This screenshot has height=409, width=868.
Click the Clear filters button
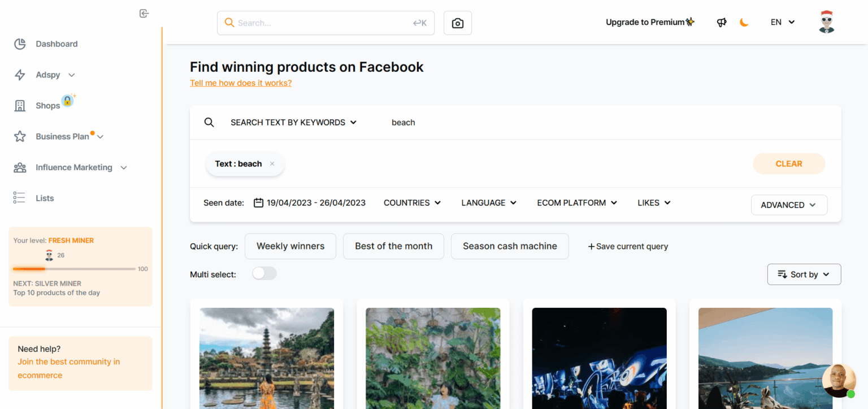pyautogui.click(x=789, y=163)
